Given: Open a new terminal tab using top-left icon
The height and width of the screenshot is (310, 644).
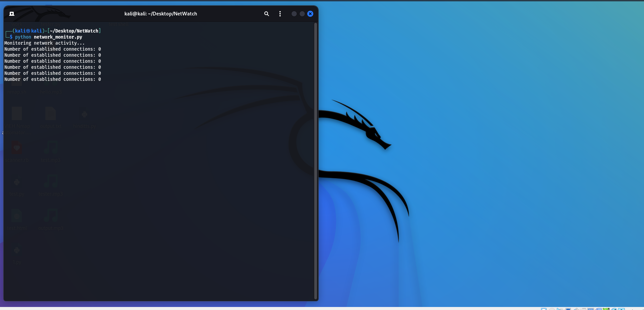Looking at the screenshot, I should point(12,14).
